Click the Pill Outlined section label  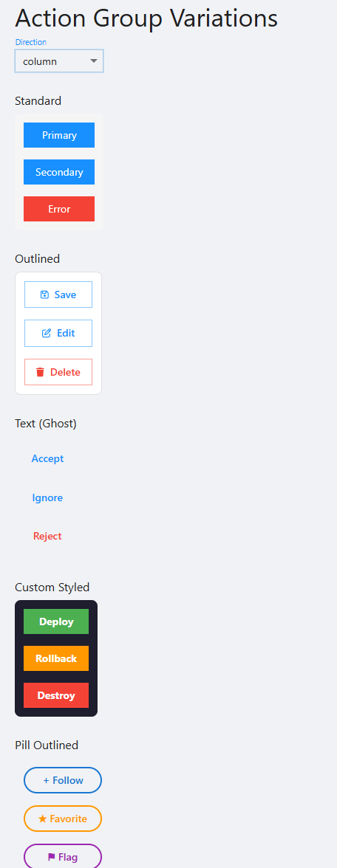click(47, 745)
